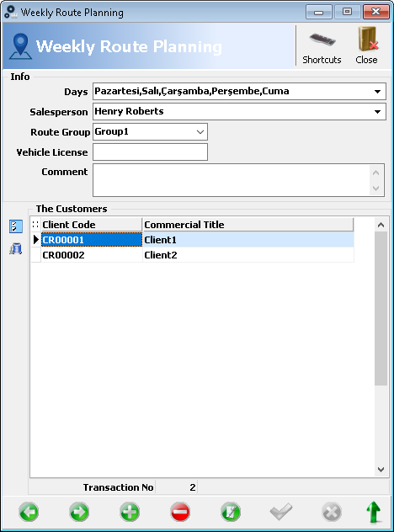Select the CR00002 client row
Image resolution: width=394 pixels, height=532 pixels.
click(193, 255)
